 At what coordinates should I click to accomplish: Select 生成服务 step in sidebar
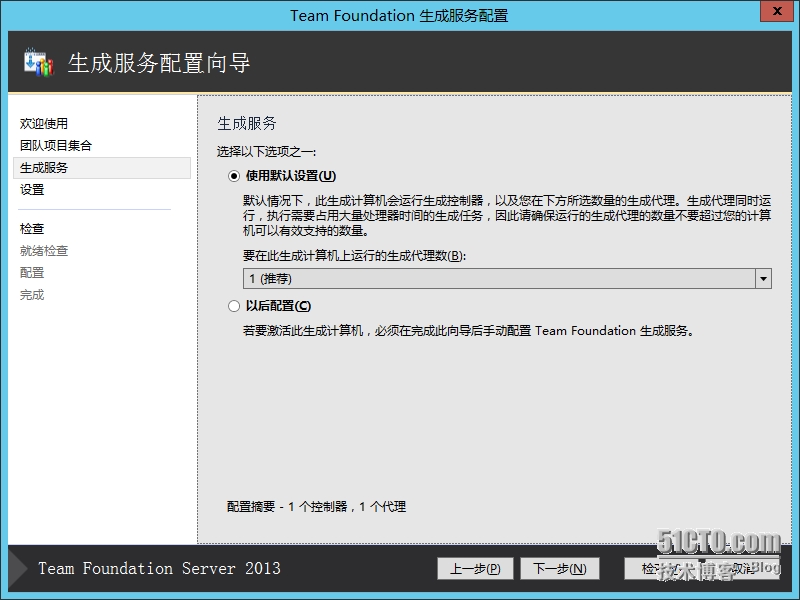pyautogui.click(x=102, y=168)
